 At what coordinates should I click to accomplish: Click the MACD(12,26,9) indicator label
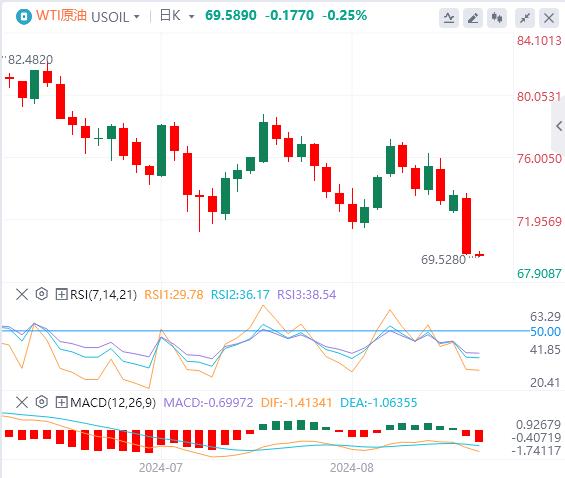click(x=113, y=402)
